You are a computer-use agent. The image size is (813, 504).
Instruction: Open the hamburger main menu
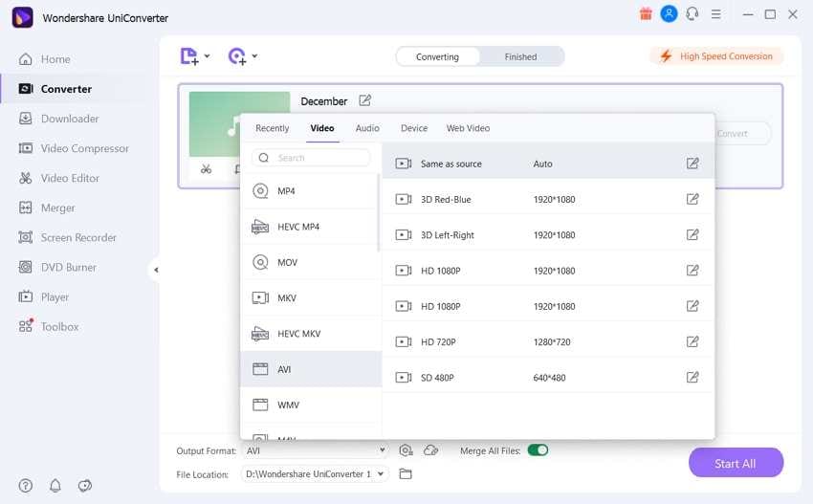coord(716,14)
